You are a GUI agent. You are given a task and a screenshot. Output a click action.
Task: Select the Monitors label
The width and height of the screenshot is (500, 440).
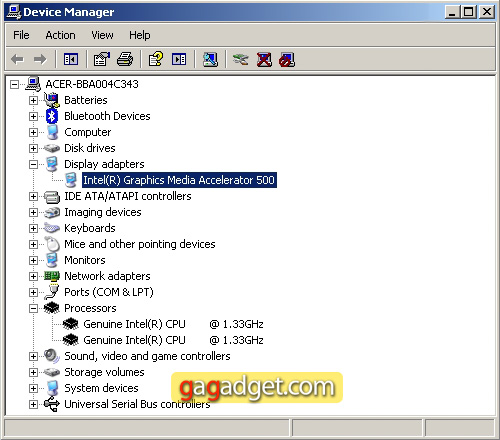tap(85, 260)
